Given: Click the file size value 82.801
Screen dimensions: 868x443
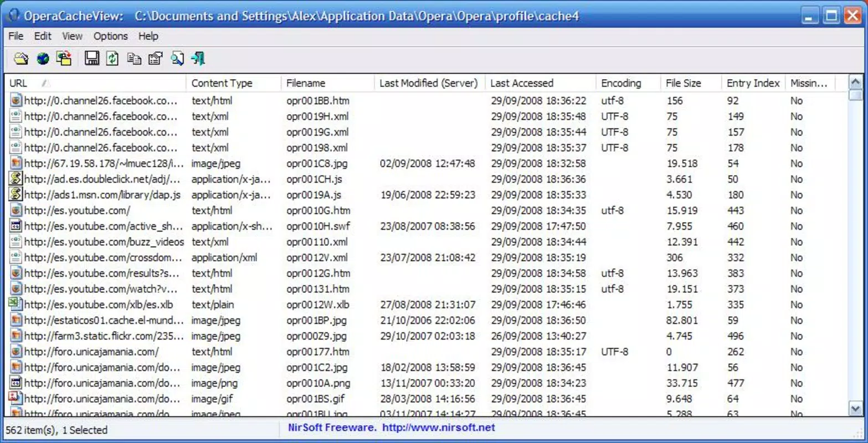Looking at the screenshot, I should pos(682,320).
